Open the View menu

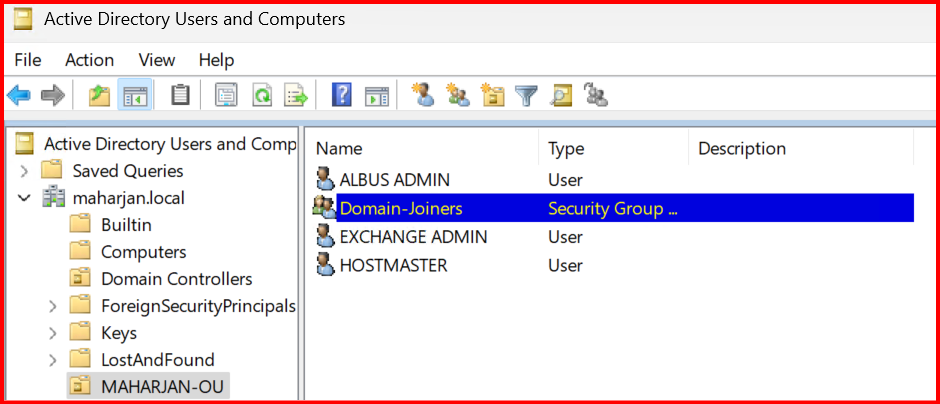pos(156,60)
